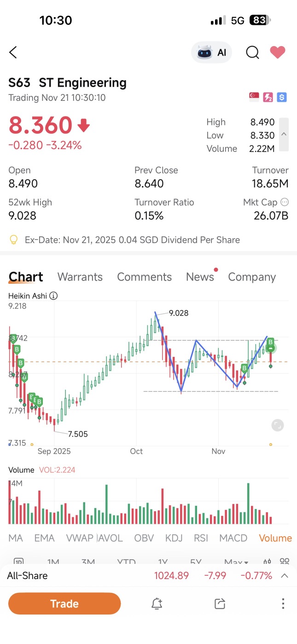Screen dimensions: 297x644
Task: Toggle the heart watchlist favorite
Action: [x=278, y=53]
